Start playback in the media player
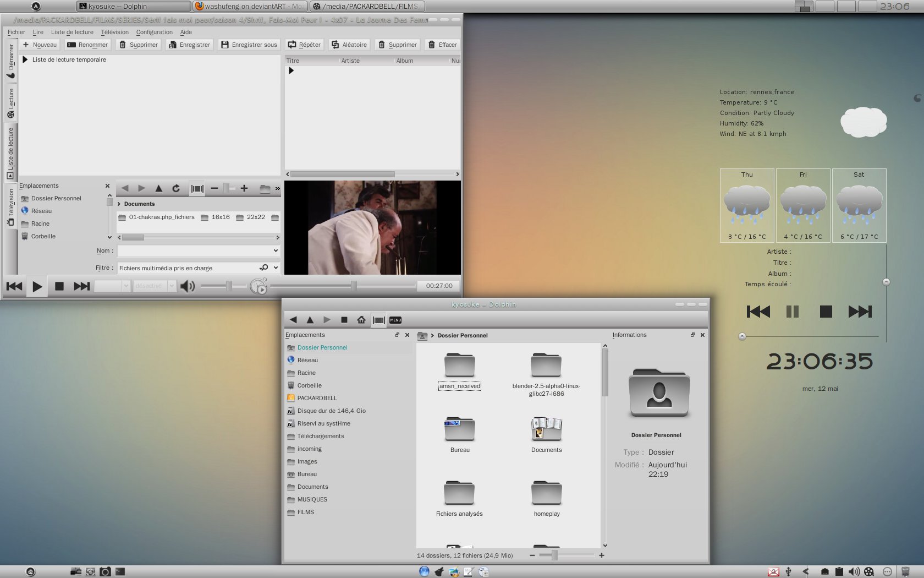The width and height of the screenshot is (924, 578). [x=37, y=286]
